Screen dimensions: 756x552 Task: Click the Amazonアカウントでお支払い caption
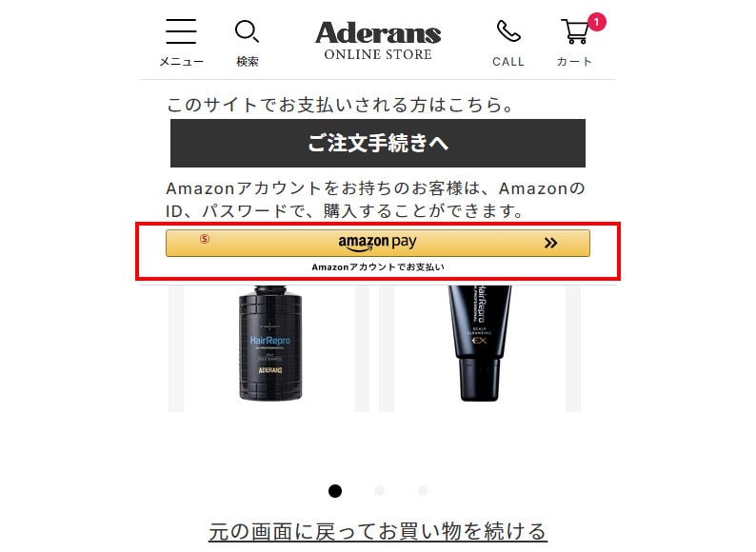coord(378,267)
